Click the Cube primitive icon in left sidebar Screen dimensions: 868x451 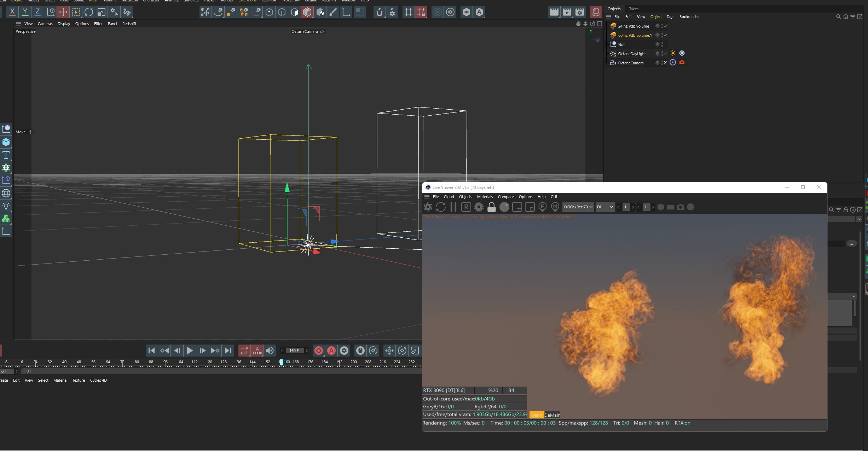click(x=6, y=142)
